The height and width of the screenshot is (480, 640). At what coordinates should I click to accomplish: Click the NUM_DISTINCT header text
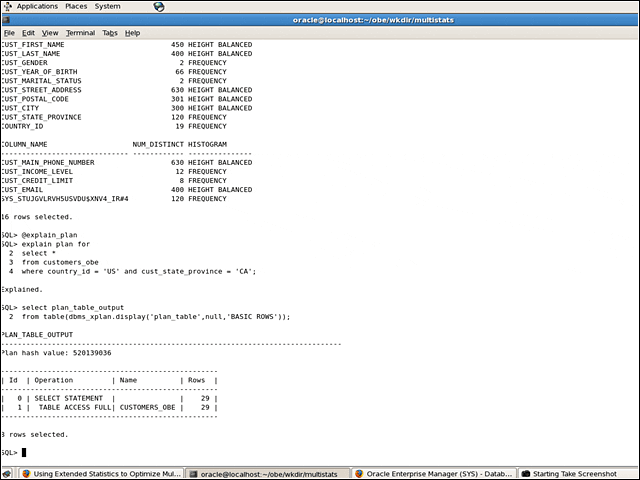tap(158, 144)
